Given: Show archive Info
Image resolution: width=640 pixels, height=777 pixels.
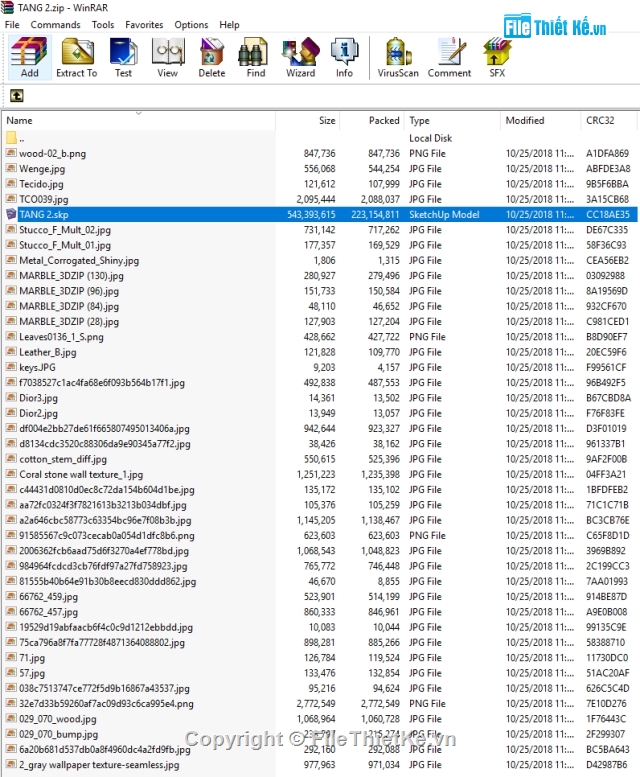Looking at the screenshot, I should [x=344, y=57].
